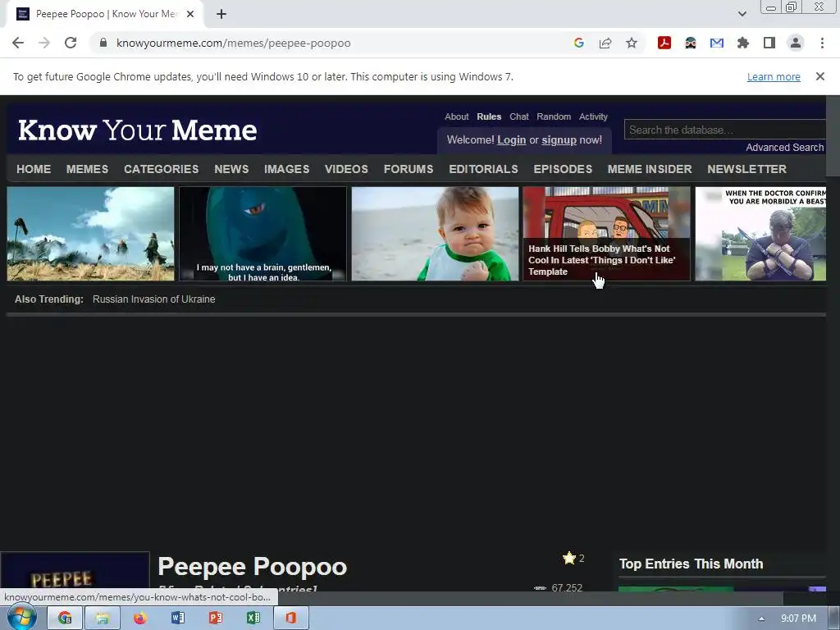Launch Firefox from the taskbar
Image resolution: width=840 pixels, height=630 pixels.
(x=140, y=619)
